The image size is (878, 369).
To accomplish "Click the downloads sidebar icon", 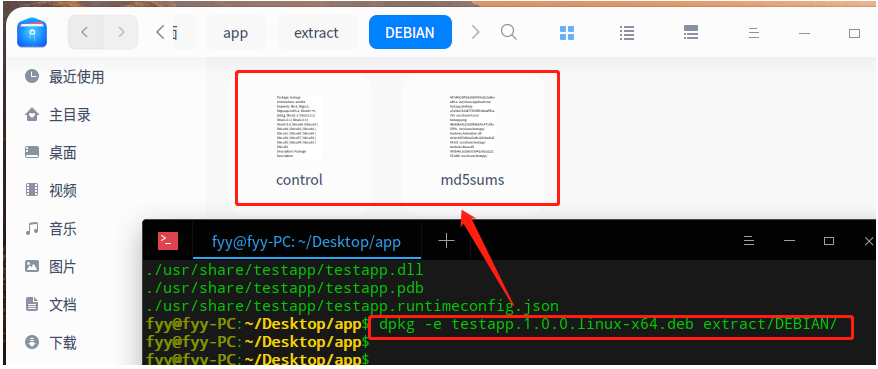I will click(32, 342).
